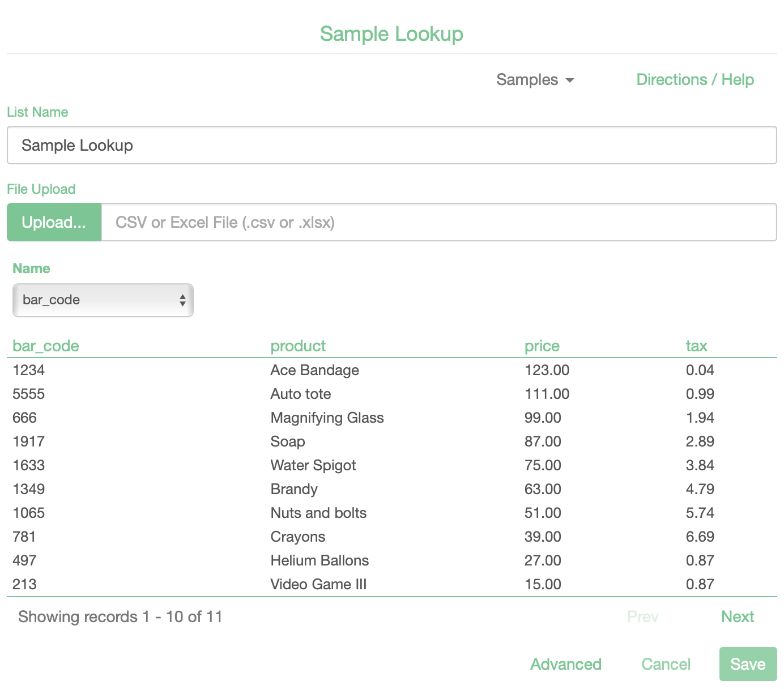This screenshot has width=784, height=689.
Task: Click bar code 1349 cell
Action: 29,490
